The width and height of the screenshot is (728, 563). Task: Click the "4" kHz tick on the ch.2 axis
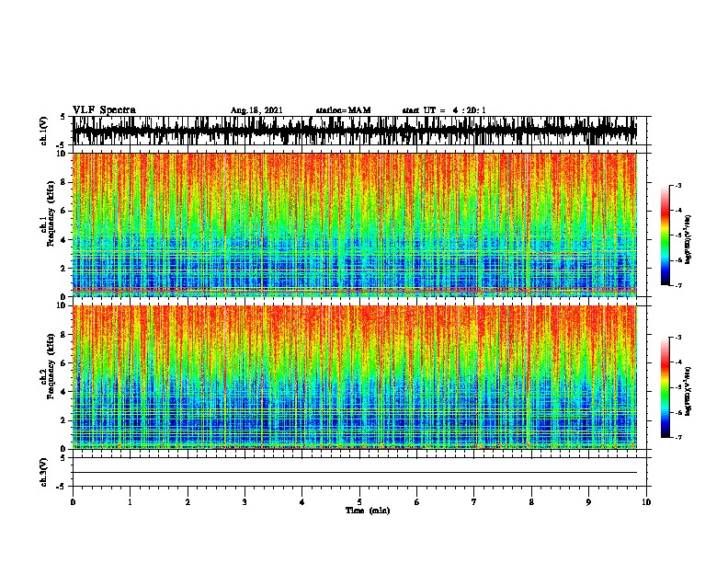pos(64,392)
